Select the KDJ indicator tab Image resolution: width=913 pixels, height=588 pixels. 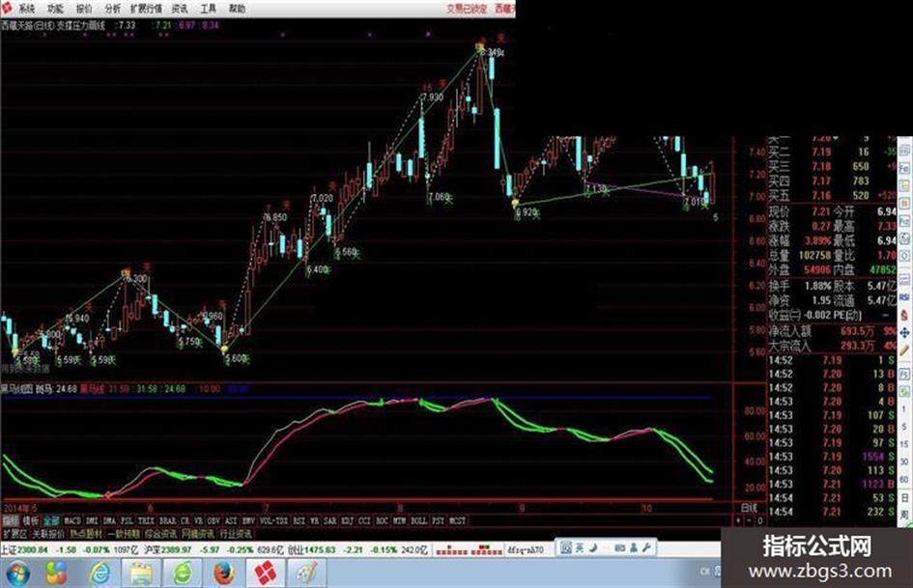(347, 520)
